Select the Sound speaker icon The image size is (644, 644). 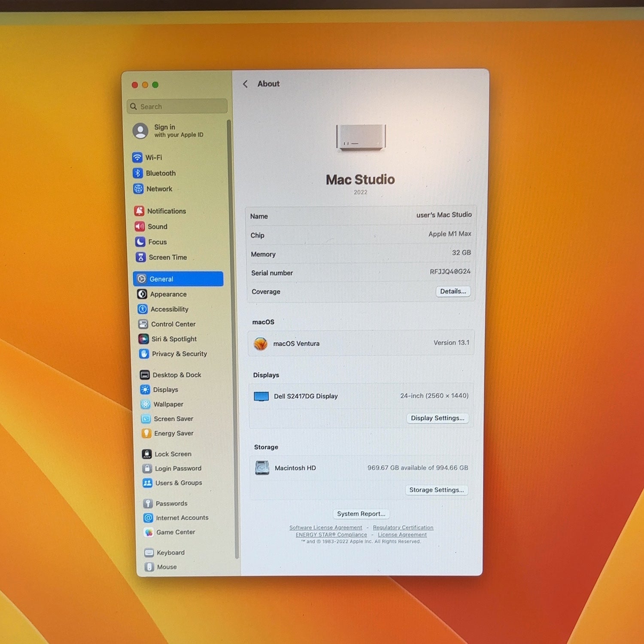pos(140,226)
